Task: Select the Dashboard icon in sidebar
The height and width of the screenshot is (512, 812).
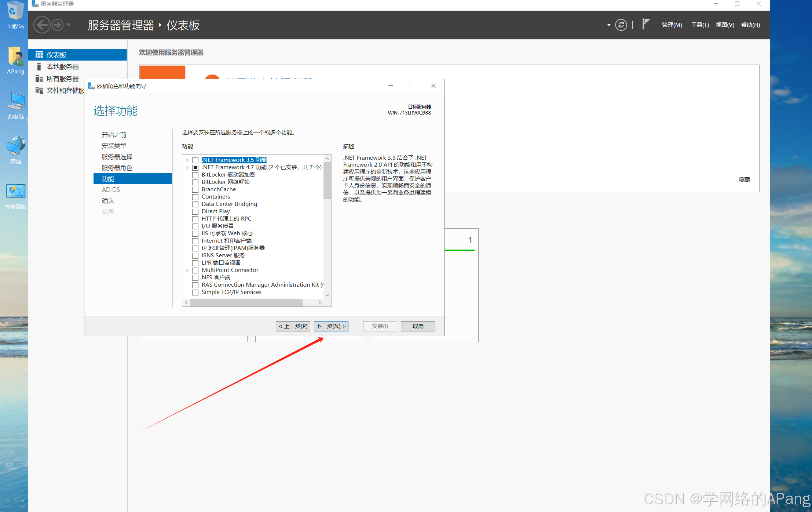Action: 39,55
